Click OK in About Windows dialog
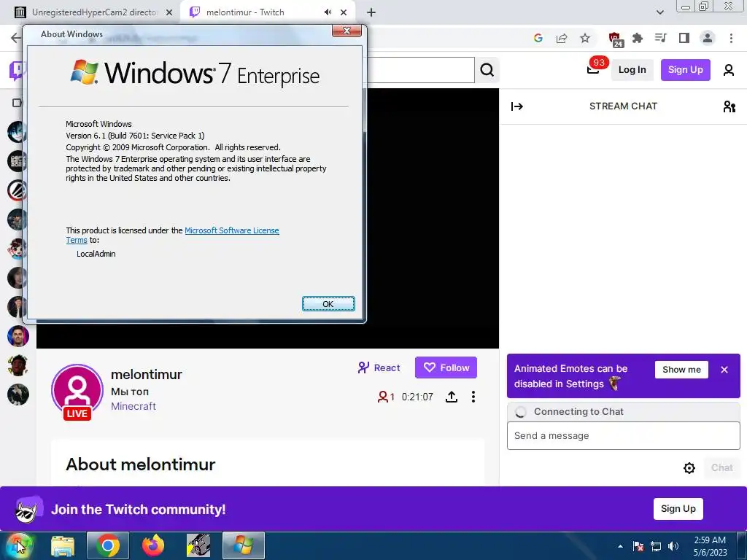Viewport: 747px width, 560px height. (x=328, y=304)
